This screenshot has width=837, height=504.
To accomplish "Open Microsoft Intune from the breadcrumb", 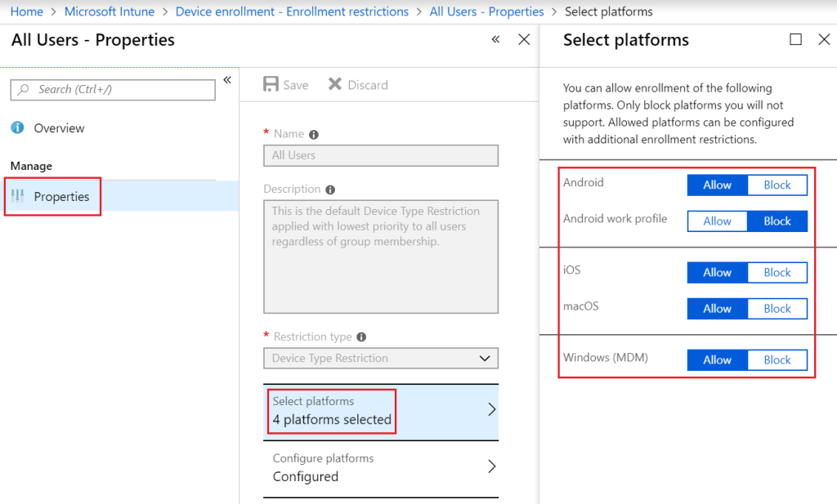I will (x=109, y=11).
